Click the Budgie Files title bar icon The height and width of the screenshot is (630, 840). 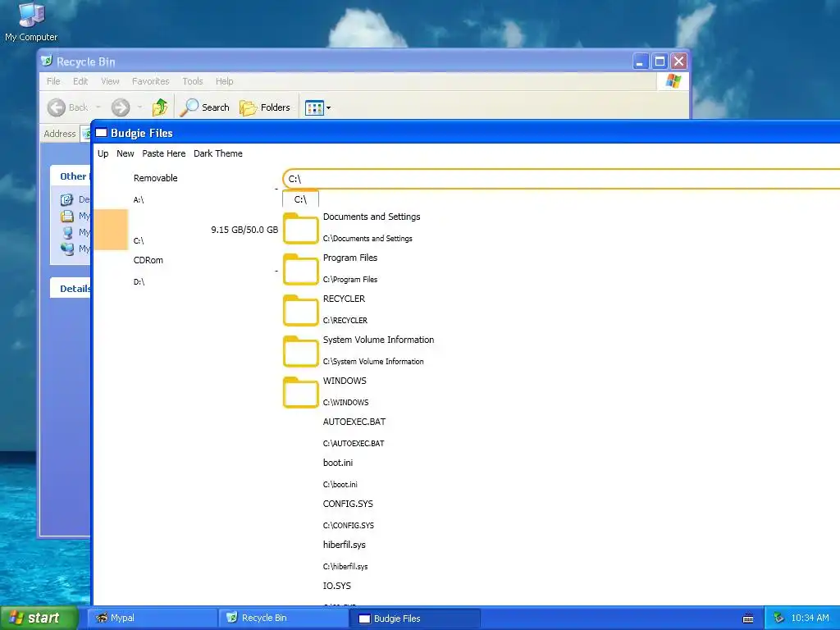(101, 133)
